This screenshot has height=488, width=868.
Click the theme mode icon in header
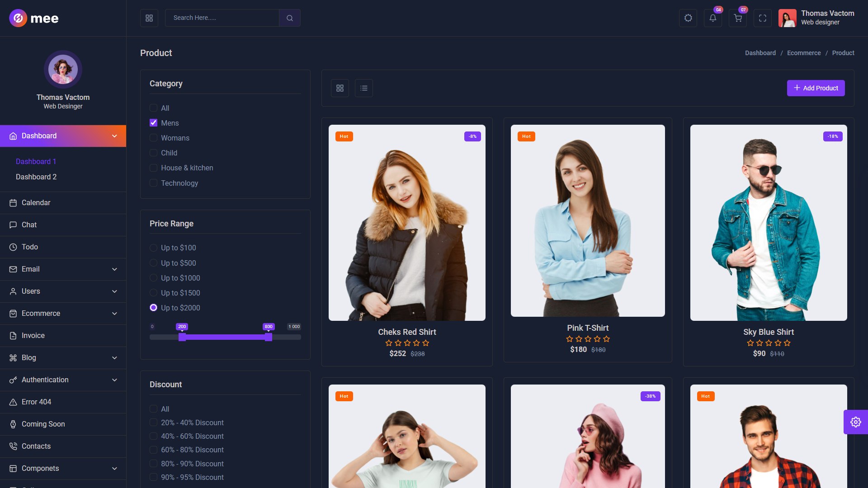688,18
